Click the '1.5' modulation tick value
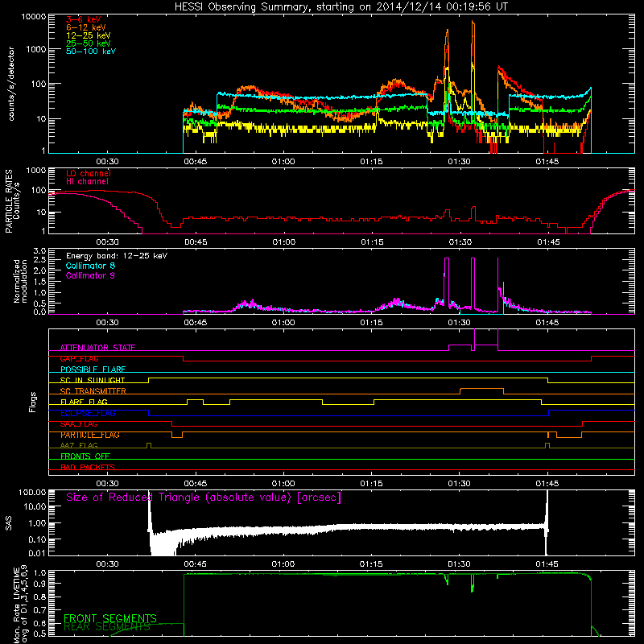This screenshot has height=644, width=644. pos(39,282)
